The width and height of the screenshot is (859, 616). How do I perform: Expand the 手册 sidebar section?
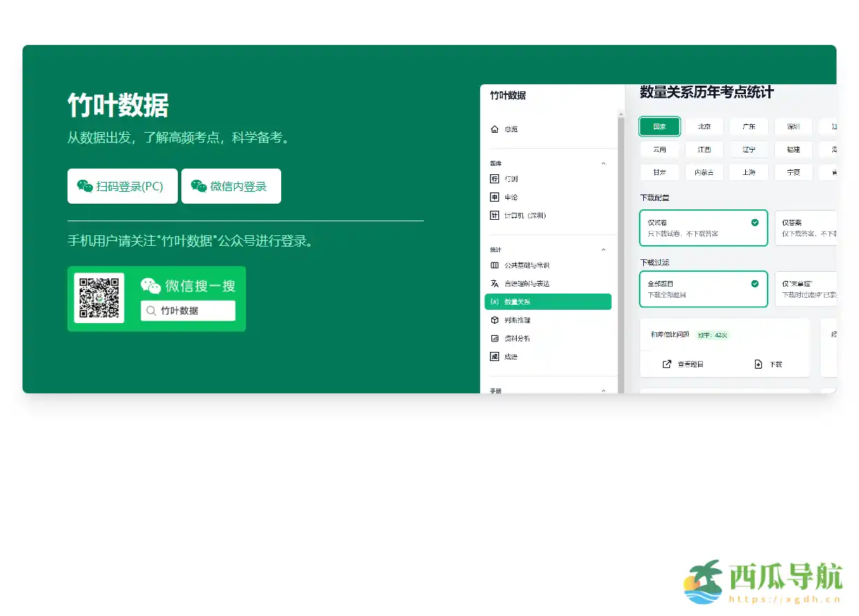pos(603,391)
